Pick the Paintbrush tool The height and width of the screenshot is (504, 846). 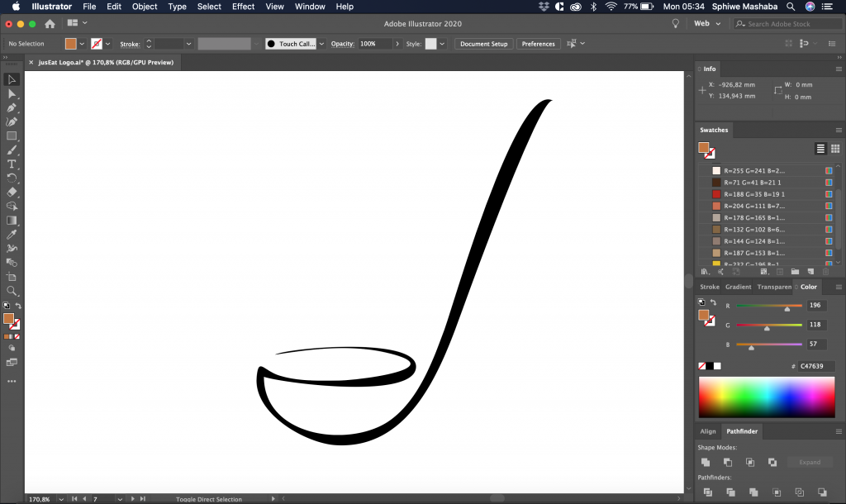click(x=12, y=150)
